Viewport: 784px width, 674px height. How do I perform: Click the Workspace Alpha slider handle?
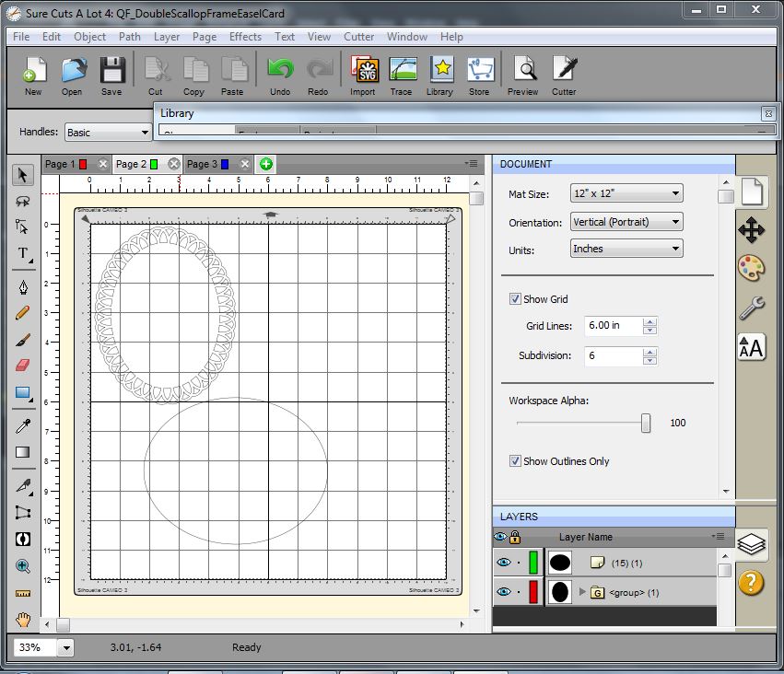click(x=646, y=423)
